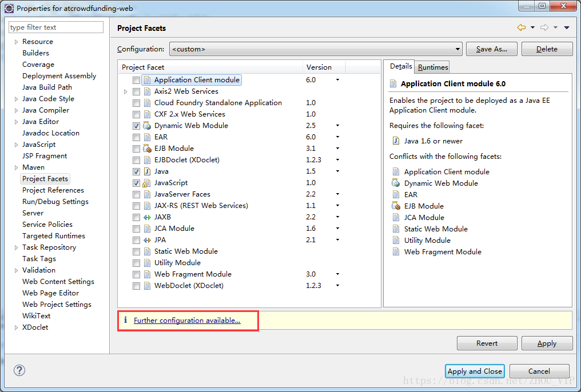Screen dimensions: 581x392
Task: Expand the Maven tree item
Action: tap(16, 167)
